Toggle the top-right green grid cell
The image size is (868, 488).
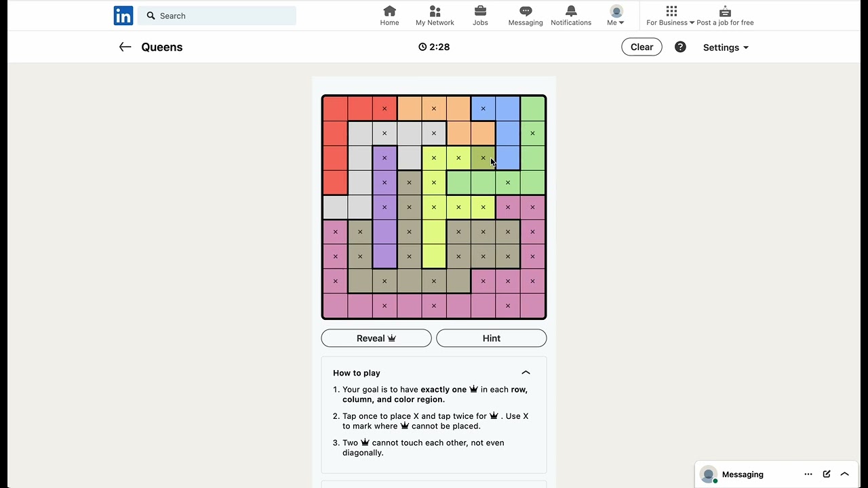532,108
